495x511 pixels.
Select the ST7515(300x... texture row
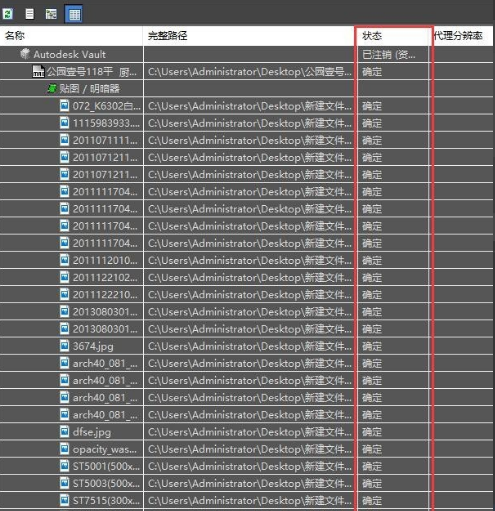coord(246,500)
